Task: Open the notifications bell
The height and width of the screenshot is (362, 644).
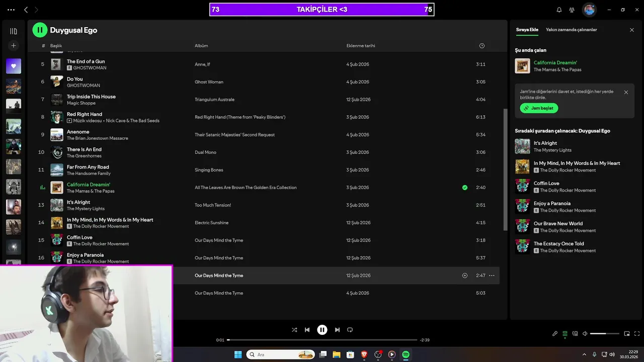Action: coord(559,10)
